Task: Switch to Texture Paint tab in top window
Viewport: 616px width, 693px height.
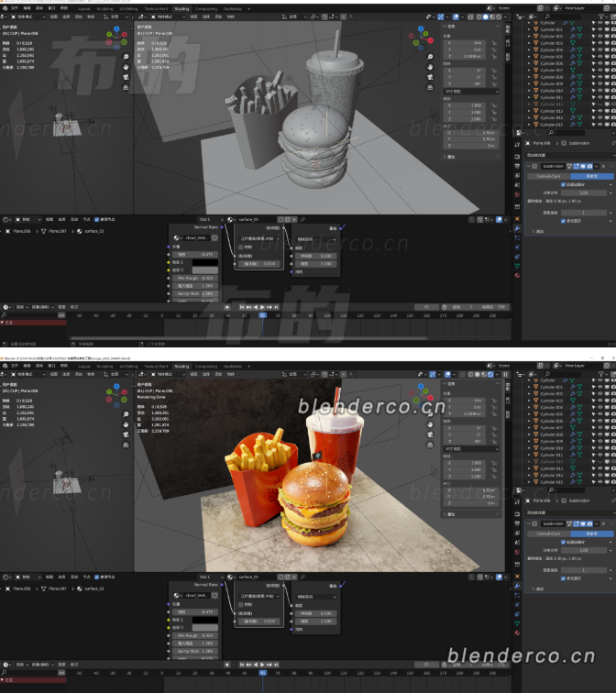Action: coord(156,8)
